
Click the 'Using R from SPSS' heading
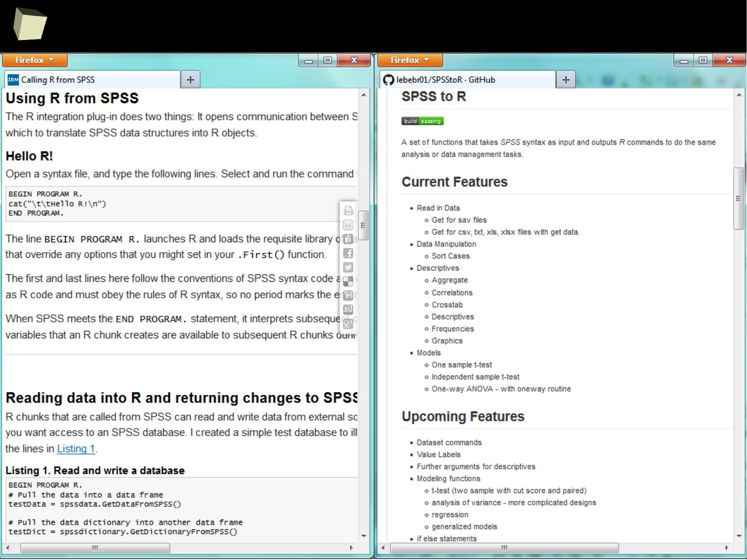point(72,98)
